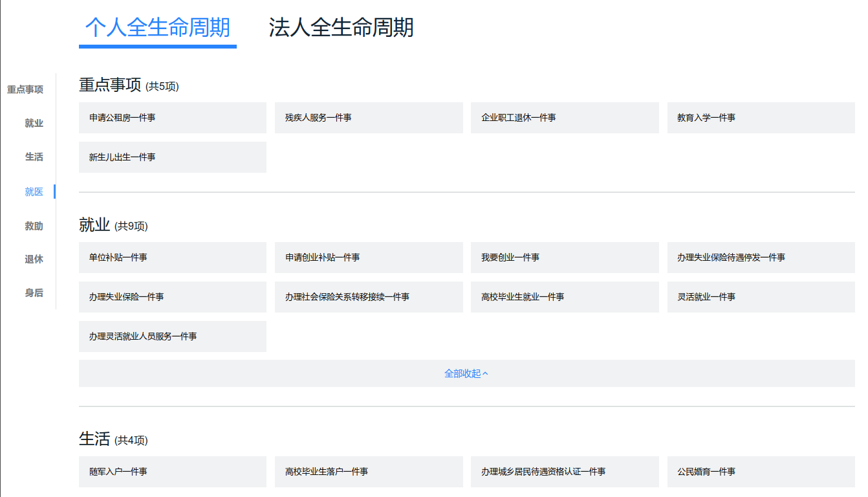Screen dimensions: 868x497
Task: Open 高校毕业生落户一件事 in 生活 section
Action: (368, 472)
